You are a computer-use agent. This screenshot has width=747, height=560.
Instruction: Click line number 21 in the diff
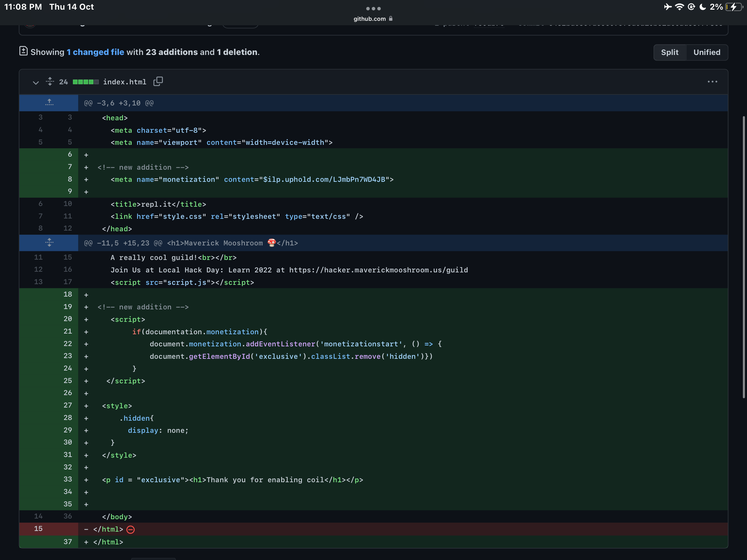pos(67,331)
